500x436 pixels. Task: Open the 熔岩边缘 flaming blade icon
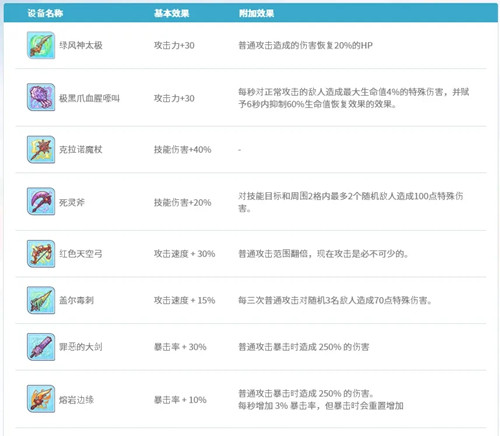click(x=41, y=399)
